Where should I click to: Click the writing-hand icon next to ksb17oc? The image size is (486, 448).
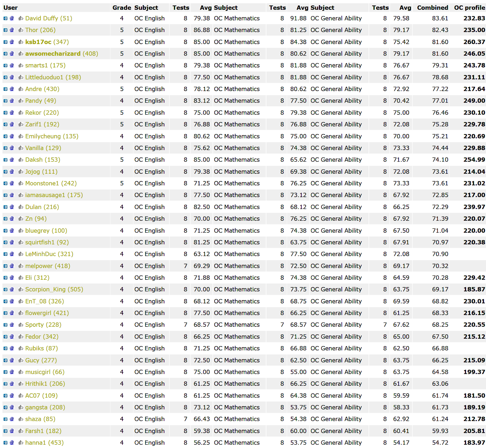[x=21, y=42]
